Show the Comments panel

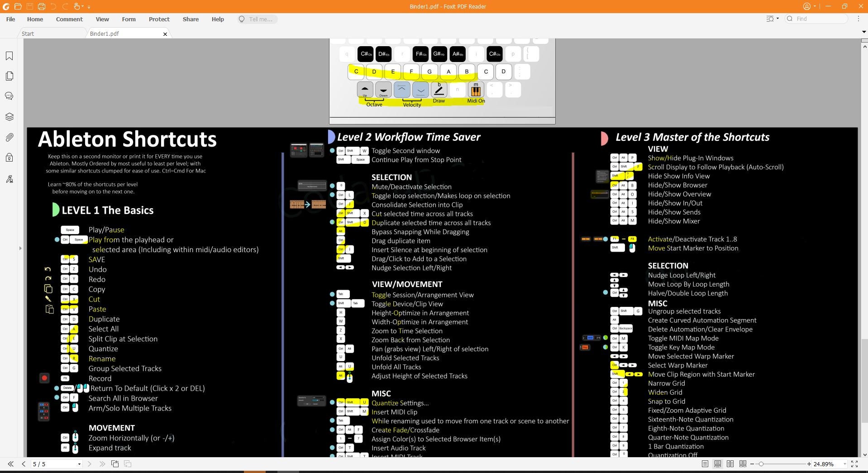pyautogui.click(x=9, y=96)
